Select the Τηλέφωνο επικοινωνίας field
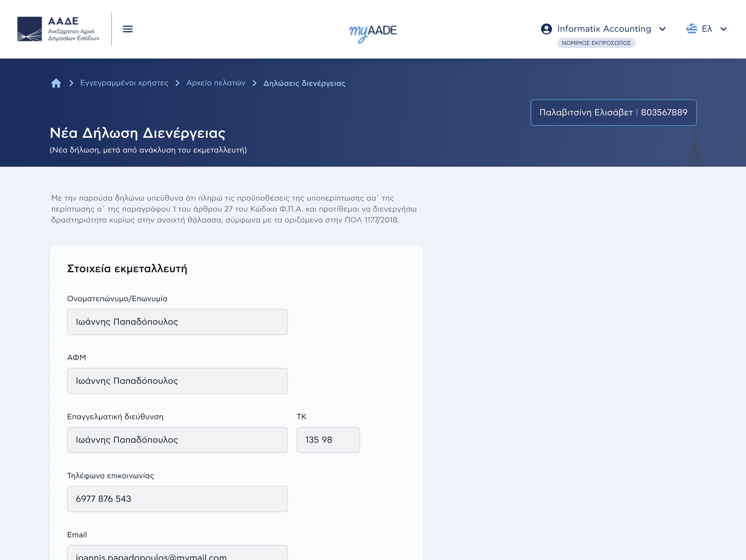The width and height of the screenshot is (746, 560). (x=177, y=499)
